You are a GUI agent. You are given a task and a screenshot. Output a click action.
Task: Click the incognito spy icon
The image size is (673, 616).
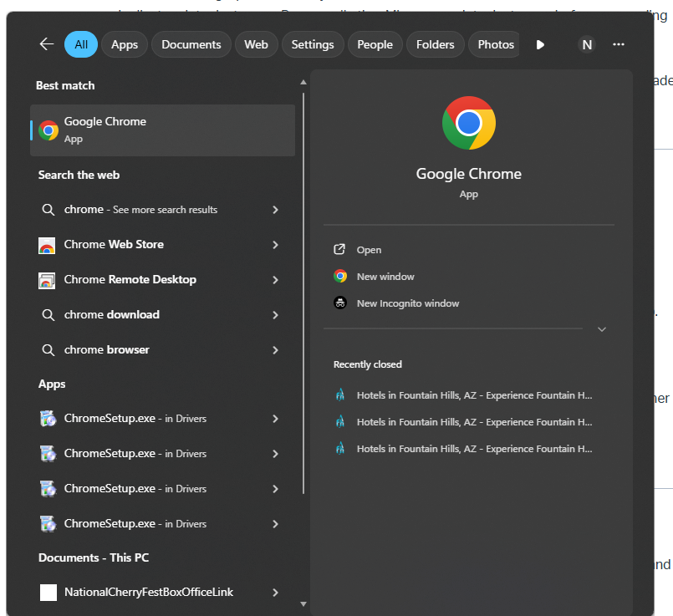click(340, 303)
